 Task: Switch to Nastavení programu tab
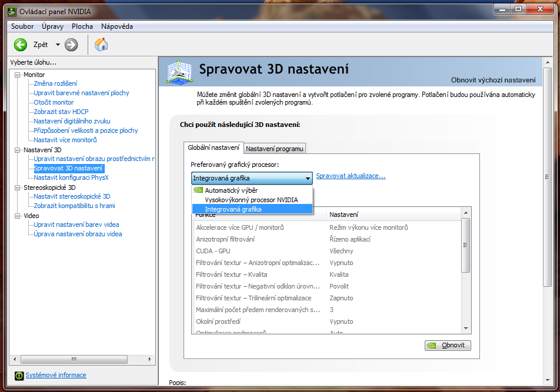[x=274, y=149]
